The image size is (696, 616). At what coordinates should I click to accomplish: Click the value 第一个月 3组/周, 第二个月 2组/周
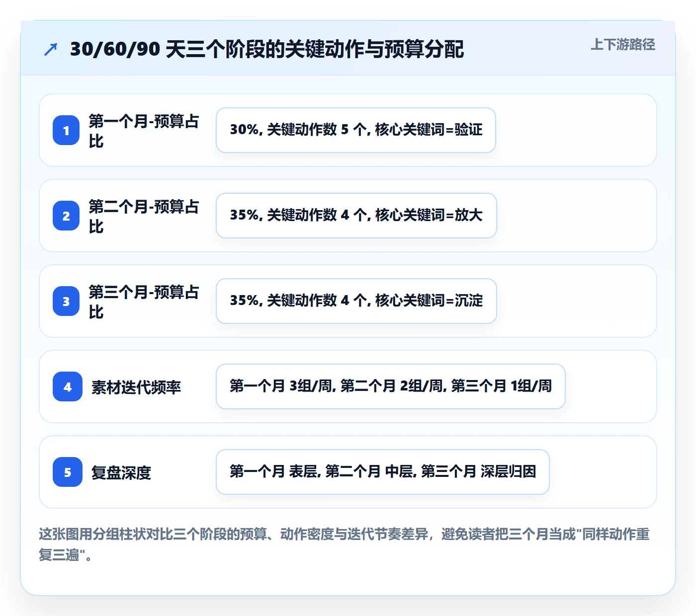391,386
